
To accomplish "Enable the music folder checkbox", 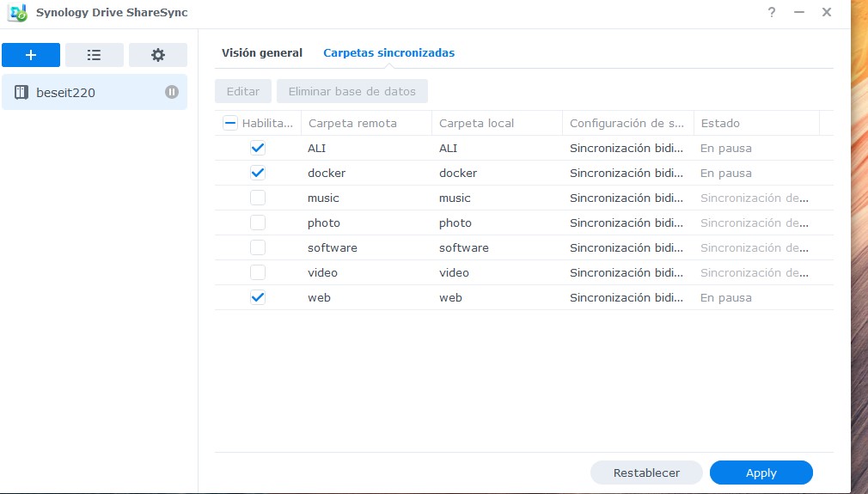I will [x=258, y=198].
